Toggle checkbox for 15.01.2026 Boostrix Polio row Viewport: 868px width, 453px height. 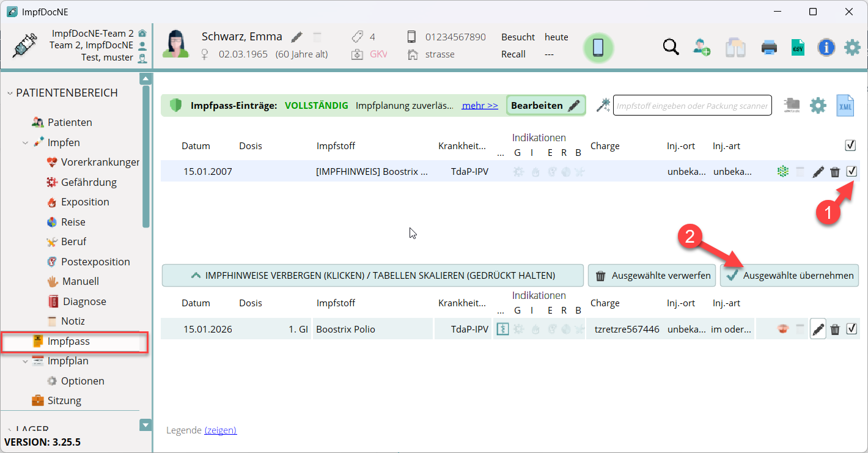pos(851,329)
